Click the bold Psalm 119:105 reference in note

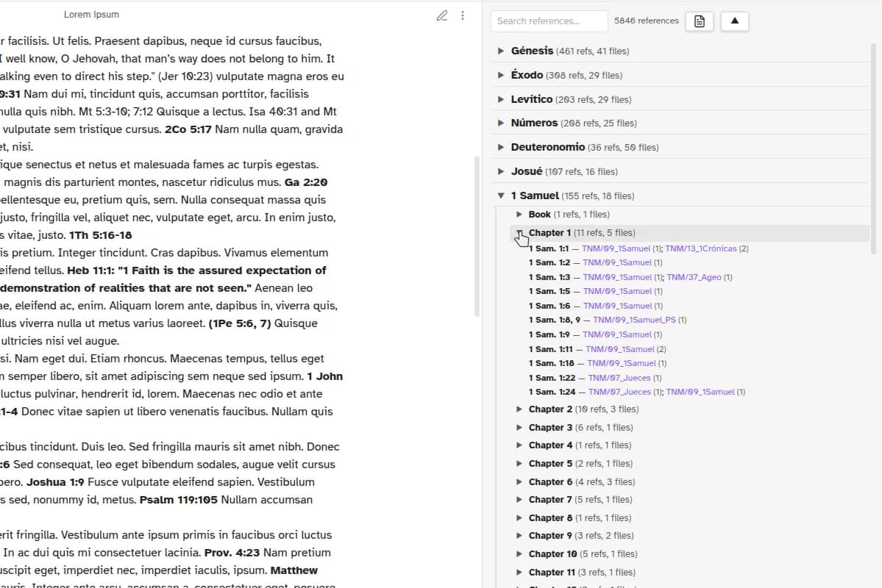point(178,500)
